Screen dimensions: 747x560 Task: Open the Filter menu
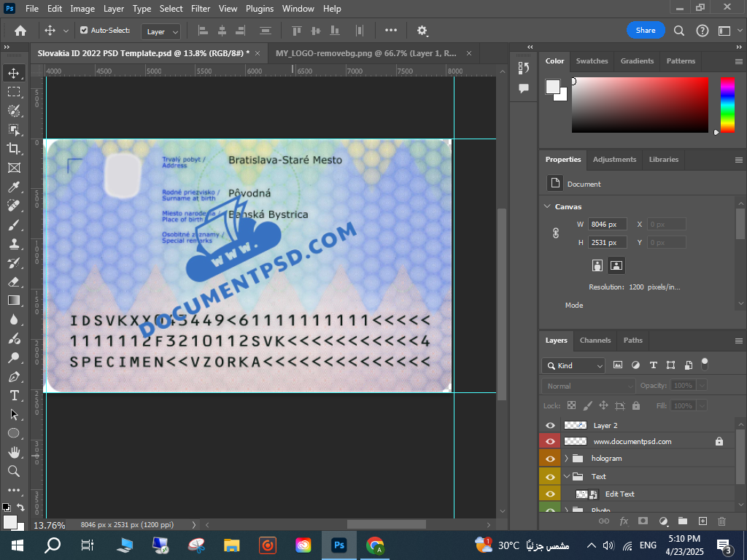[201, 9]
